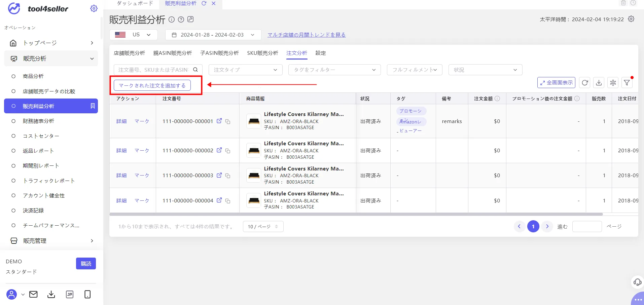
Task: Click the info icon next to 販売利益分析 title
Action: (x=172, y=20)
